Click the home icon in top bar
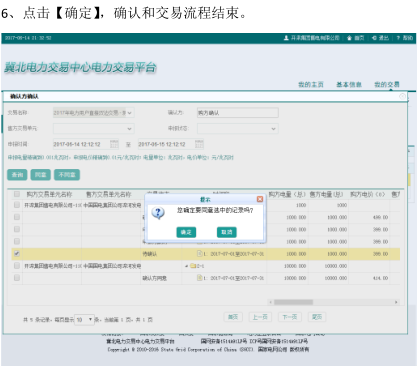418x368 pixels. point(349,38)
